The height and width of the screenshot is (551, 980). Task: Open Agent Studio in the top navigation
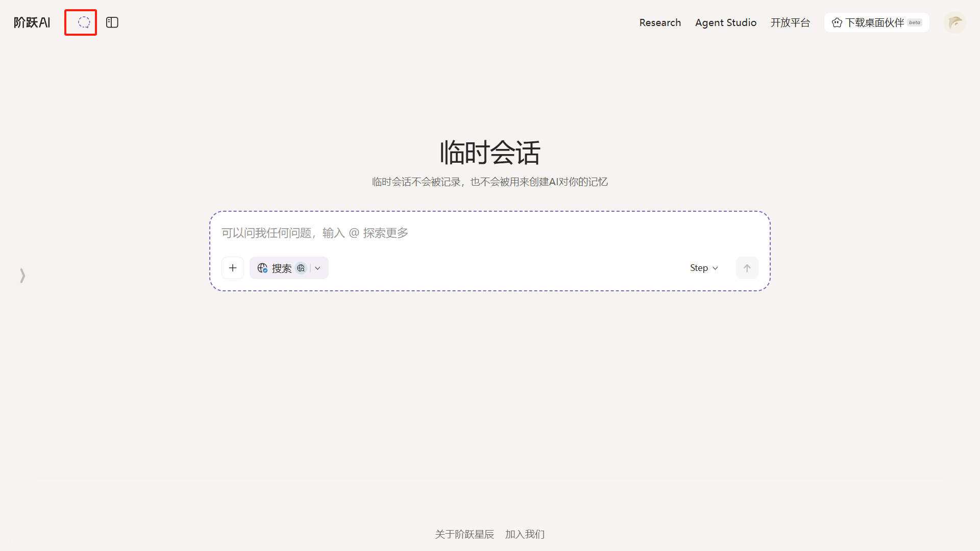pyautogui.click(x=725, y=22)
